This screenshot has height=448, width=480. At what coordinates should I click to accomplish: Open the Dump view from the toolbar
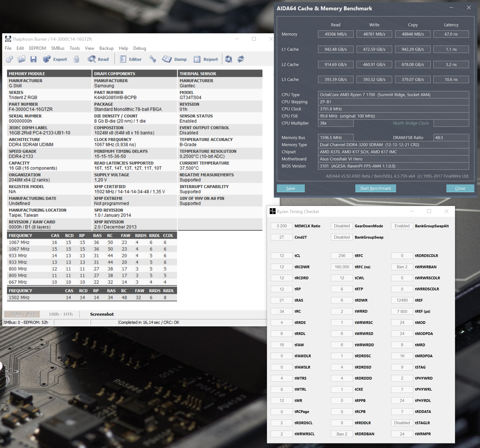pyautogui.click(x=174, y=59)
